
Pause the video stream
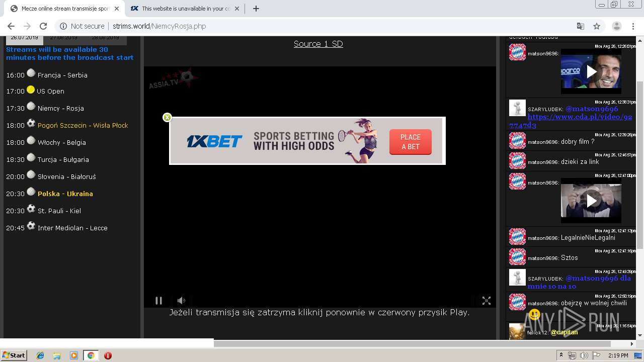pos(158,301)
